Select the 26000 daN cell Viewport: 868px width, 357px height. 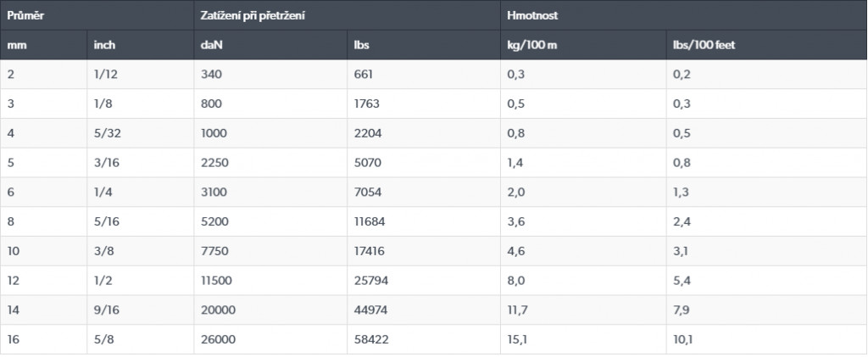219,340
